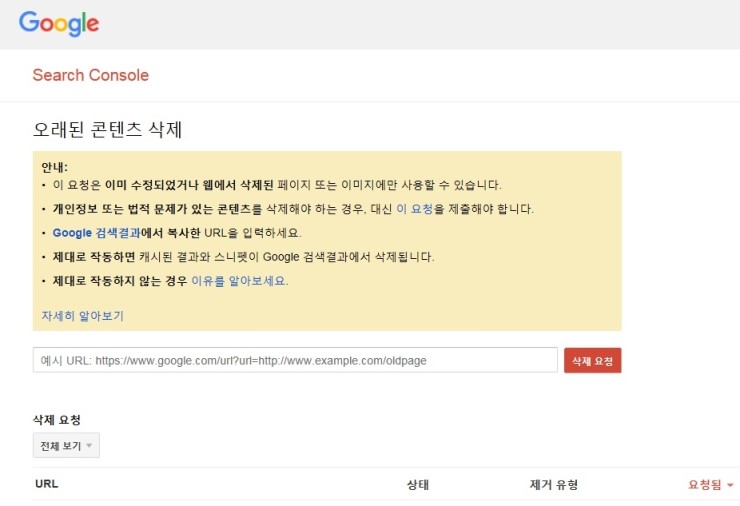
Task: Sort by the '상태' column header
Action: (418, 485)
